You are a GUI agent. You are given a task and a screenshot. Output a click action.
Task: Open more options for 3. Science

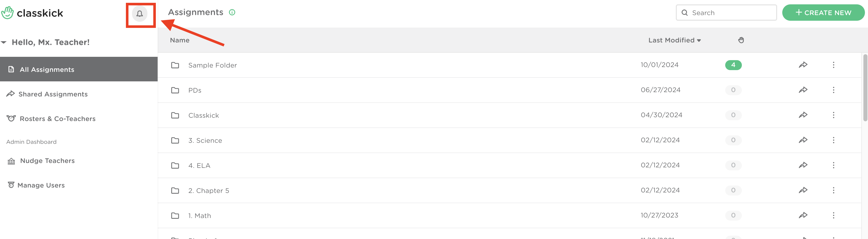[x=833, y=140]
